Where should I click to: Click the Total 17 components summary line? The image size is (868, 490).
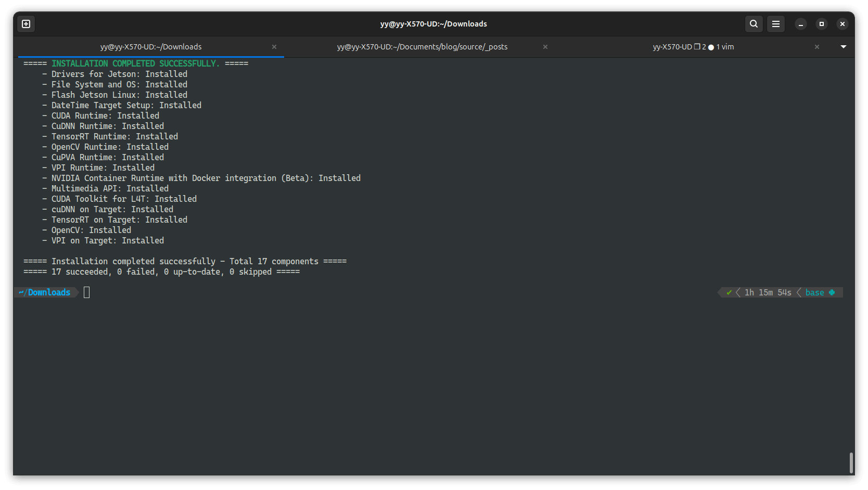185,261
